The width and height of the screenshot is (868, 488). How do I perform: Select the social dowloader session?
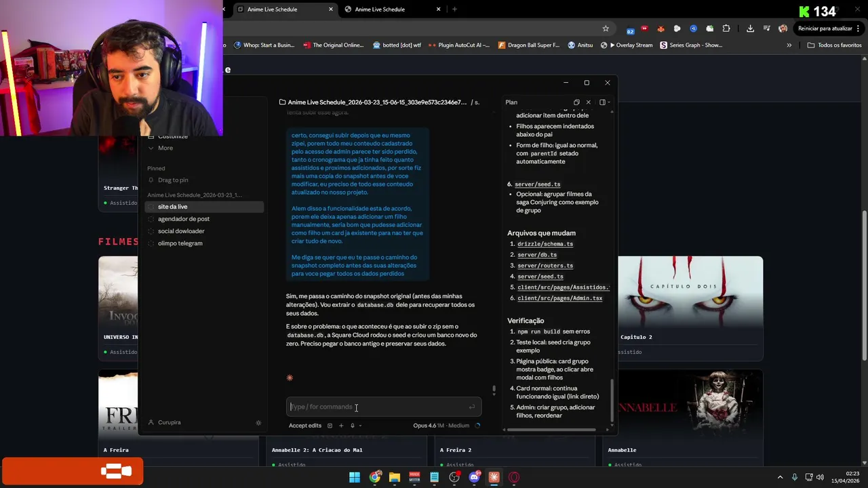[204, 231]
